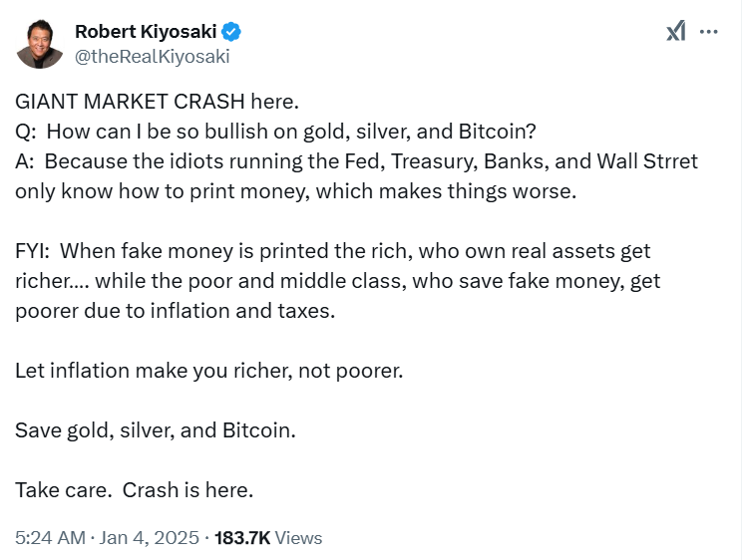Open Grok actions icon

click(676, 32)
